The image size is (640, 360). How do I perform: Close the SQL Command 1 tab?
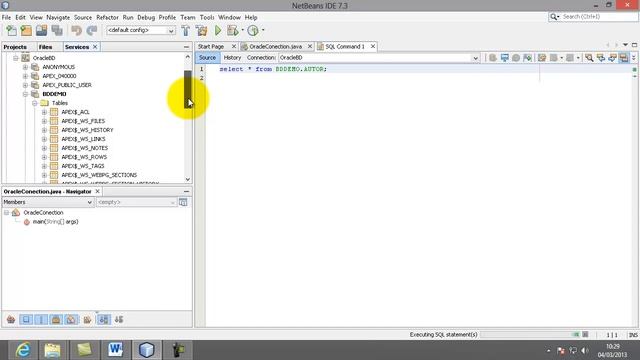(373, 47)
